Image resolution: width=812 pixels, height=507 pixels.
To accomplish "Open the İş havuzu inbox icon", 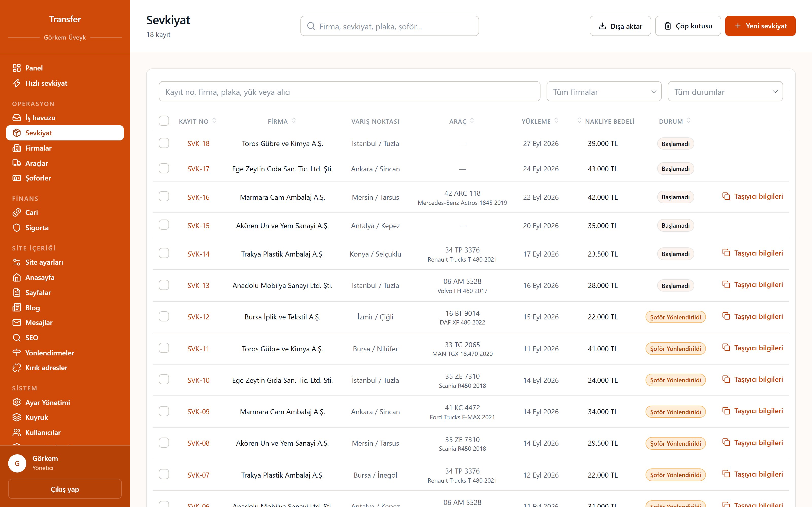I will (16, 118).
